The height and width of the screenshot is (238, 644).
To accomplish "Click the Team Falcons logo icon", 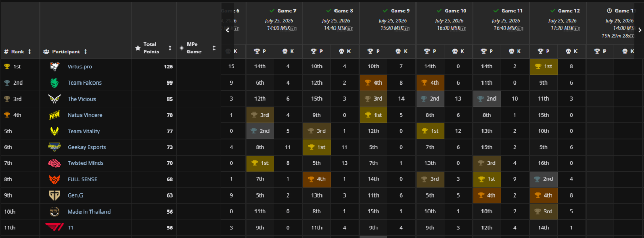I will click(x=55, y=83).
